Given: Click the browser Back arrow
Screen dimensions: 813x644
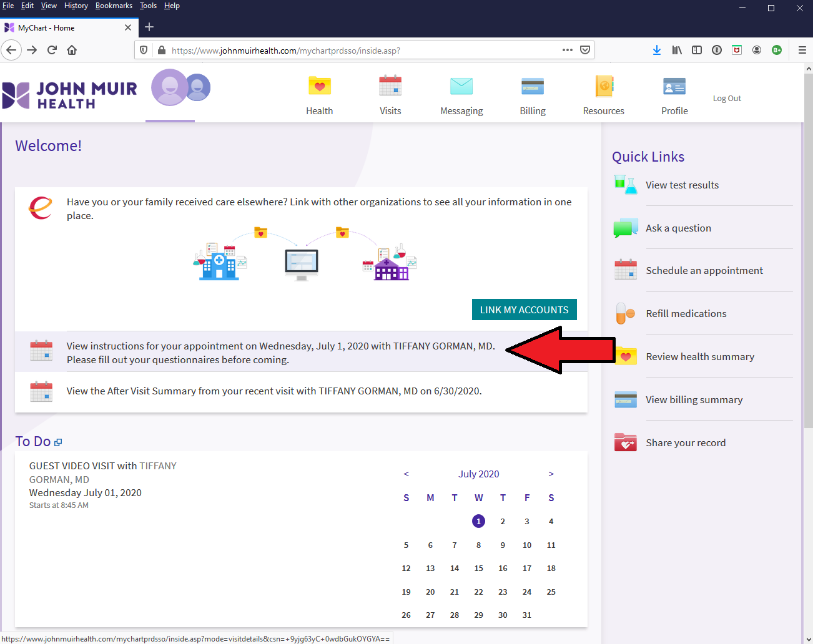Looking at the screenshot, I should tap(11, 50).
